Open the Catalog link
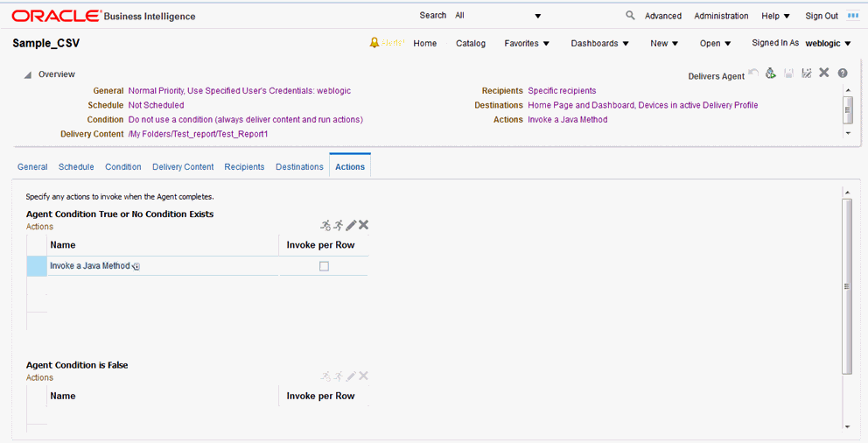The image size is (868, 443). coord(471,43)
